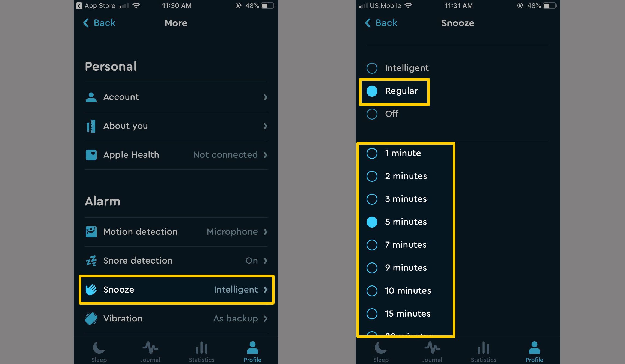Expand Account settings

tap(176, 97)
